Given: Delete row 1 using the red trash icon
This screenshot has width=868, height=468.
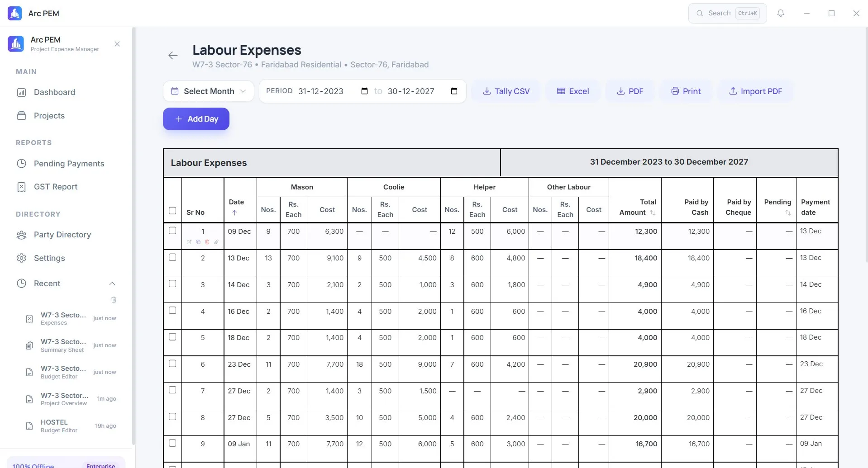Looking at the screenshot, I should [207, 242].
